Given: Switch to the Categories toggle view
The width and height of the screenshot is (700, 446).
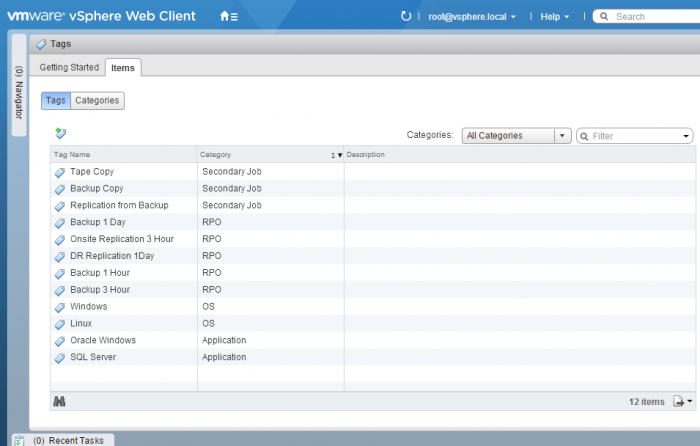Looking at the screenshot, I should [x=97, y=100].
